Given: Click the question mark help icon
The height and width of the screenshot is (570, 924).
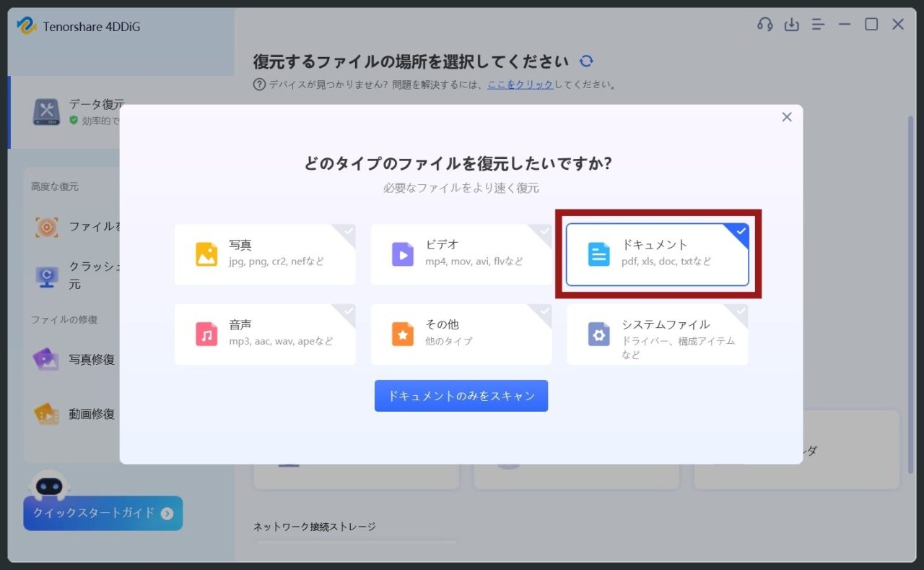Looking at the screenshot, I should click(259, 85).
